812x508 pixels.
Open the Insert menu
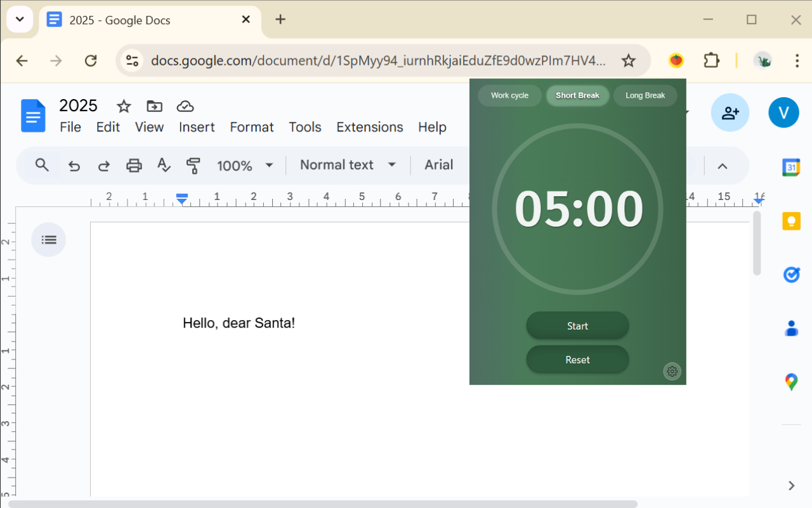197,127
